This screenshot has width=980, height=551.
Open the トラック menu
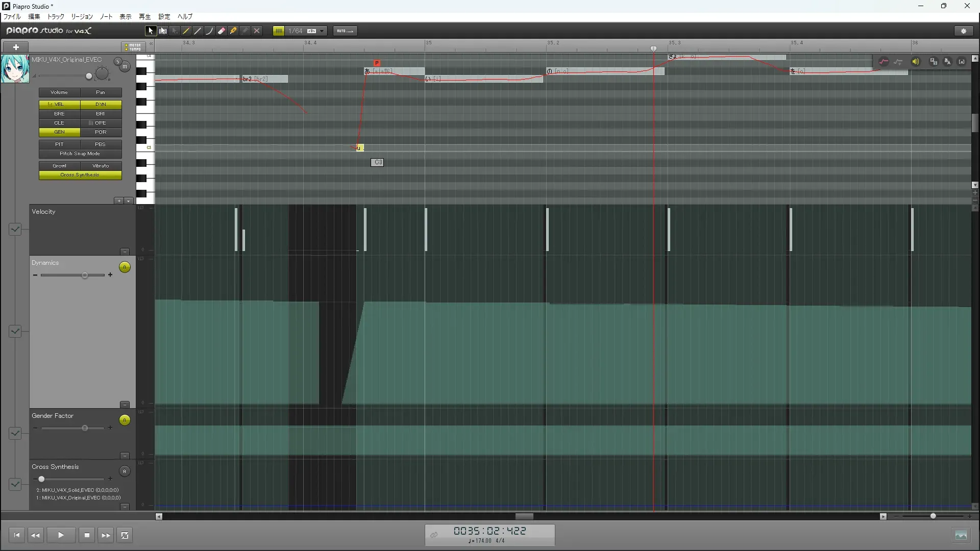coord(56,17)
